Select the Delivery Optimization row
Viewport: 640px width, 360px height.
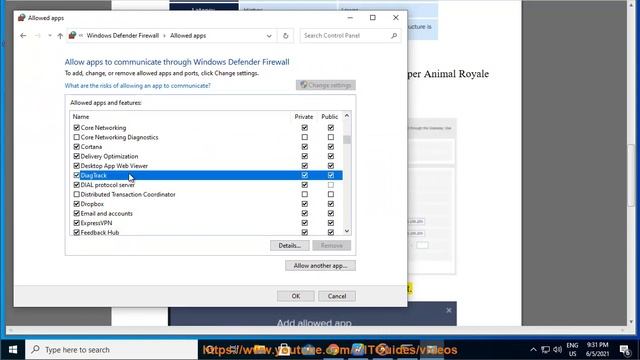point(206,156)
